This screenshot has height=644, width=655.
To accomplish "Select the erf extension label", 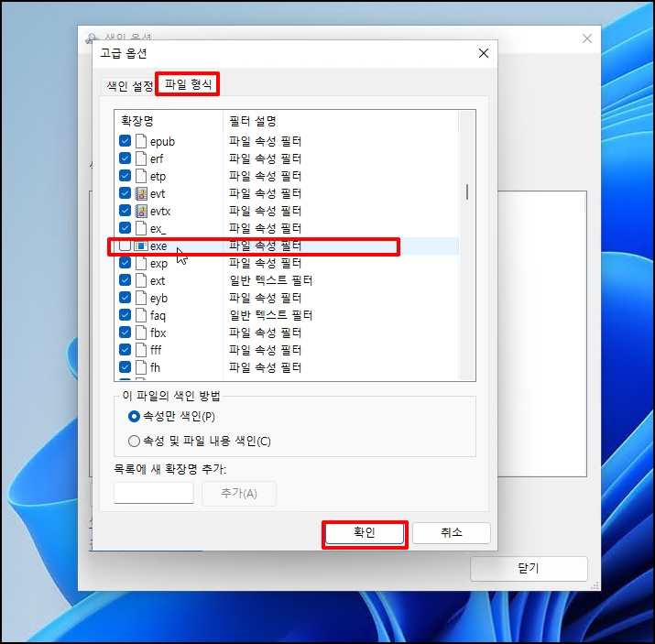I will [157, 159].
